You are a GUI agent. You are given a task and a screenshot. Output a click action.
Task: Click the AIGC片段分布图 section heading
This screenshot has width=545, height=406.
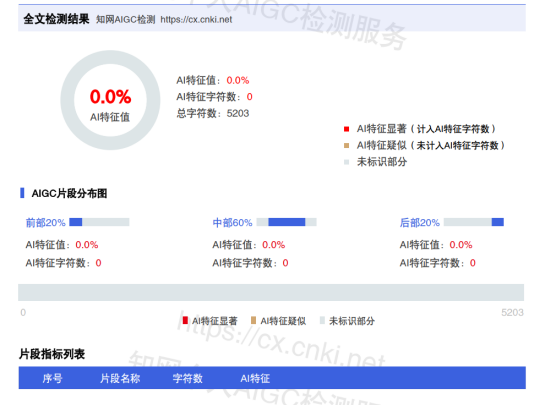point(69,193)
